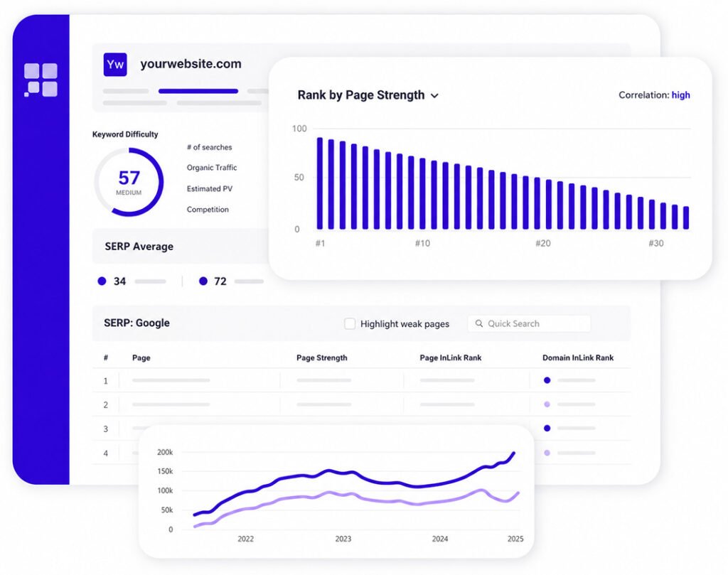
Task: Select row 2 in the SERP table
Action: tap(361, 404)
